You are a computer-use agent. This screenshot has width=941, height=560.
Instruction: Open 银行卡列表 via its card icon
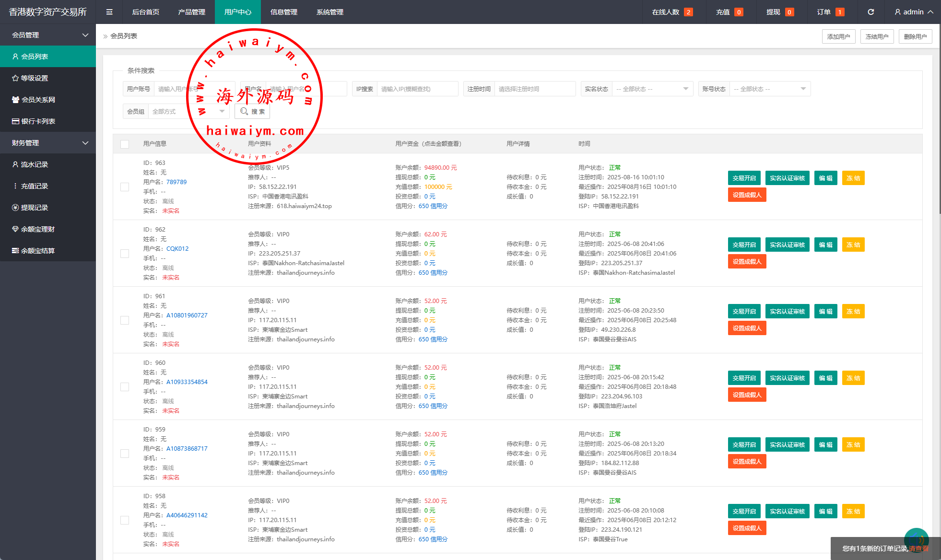pos(15,121)
